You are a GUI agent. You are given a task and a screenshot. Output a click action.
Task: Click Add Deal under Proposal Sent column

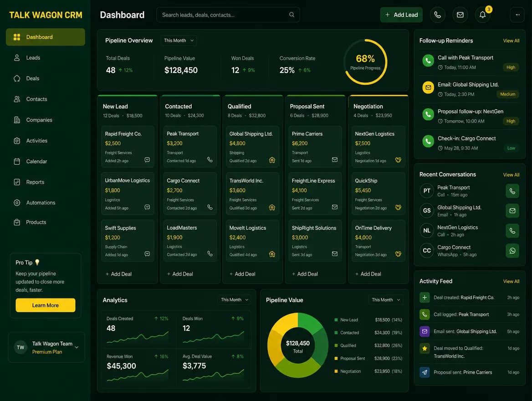tap(305, 274)
